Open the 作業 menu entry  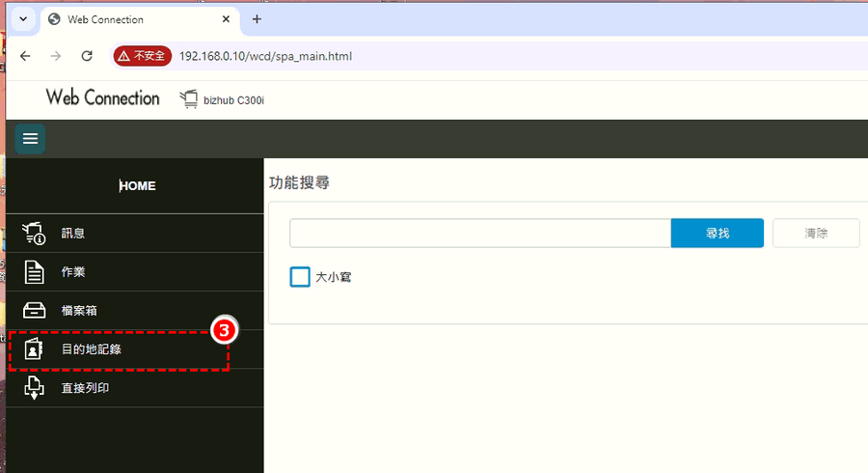(x=73, y=272)
